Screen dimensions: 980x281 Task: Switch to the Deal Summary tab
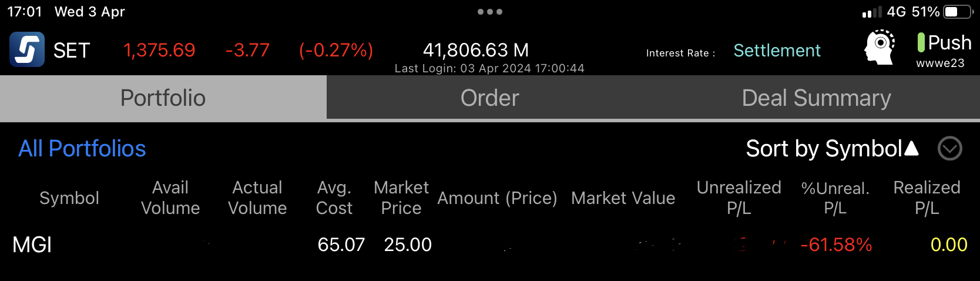[817, 98]
